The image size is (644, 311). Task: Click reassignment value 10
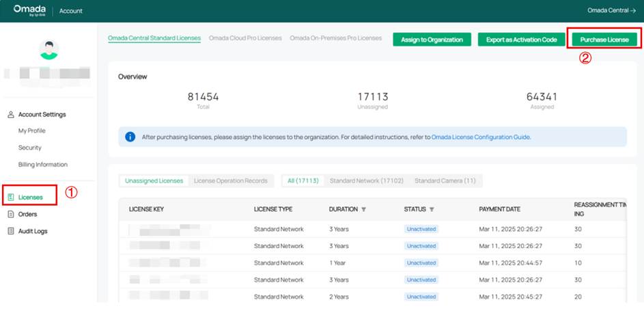pos(578,263)
